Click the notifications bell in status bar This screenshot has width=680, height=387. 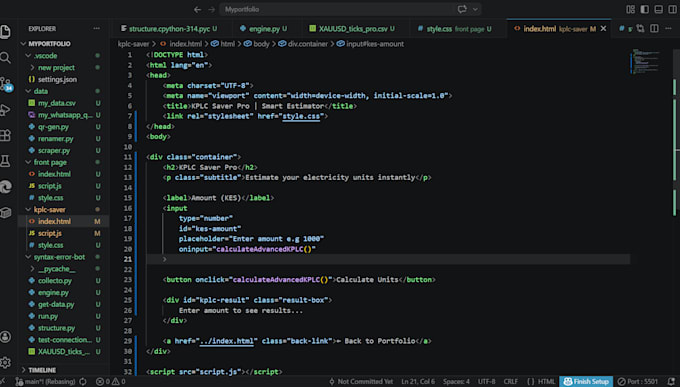point(671,382)
